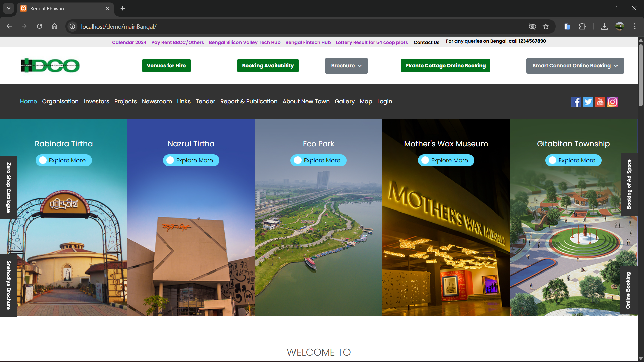This screenshot has width=644, height=362.
Task: Expand the Brochure dropdown
Action: pyautogui.click(x=346, y=66)
